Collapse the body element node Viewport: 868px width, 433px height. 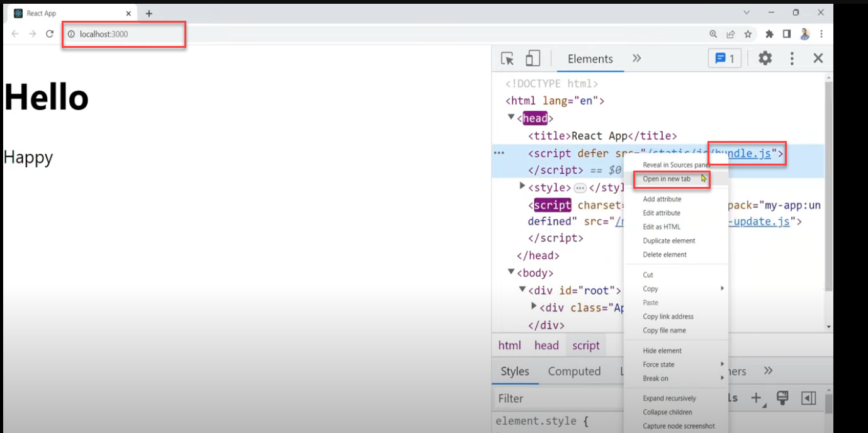511,272
